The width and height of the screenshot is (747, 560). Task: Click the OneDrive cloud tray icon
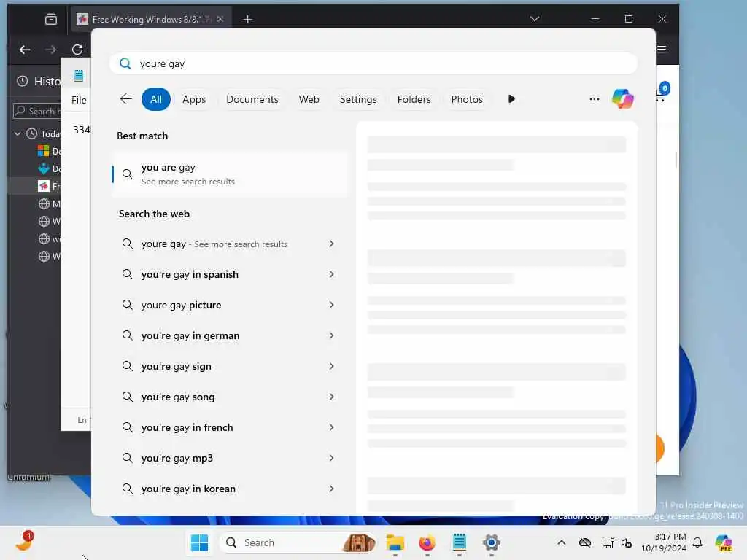(584, 542)
